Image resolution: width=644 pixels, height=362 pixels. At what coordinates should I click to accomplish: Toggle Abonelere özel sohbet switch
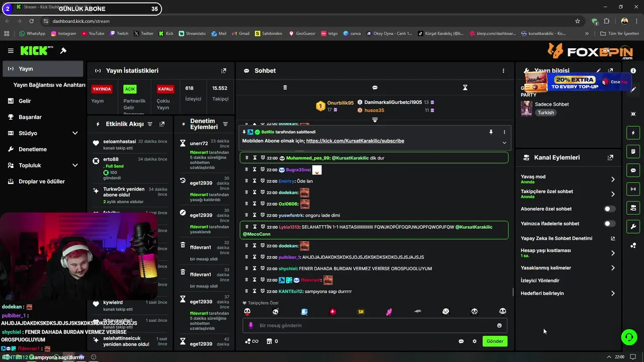(x=609, y=209)
